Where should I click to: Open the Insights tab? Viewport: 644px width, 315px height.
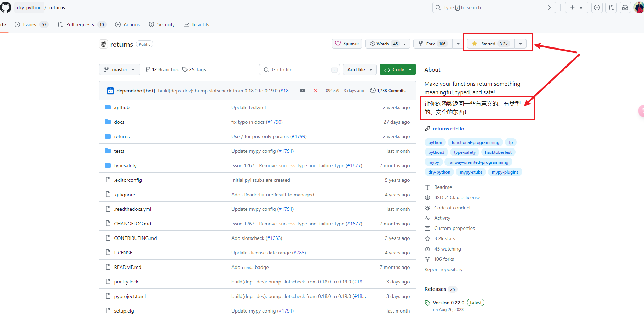tap(196, 24)
